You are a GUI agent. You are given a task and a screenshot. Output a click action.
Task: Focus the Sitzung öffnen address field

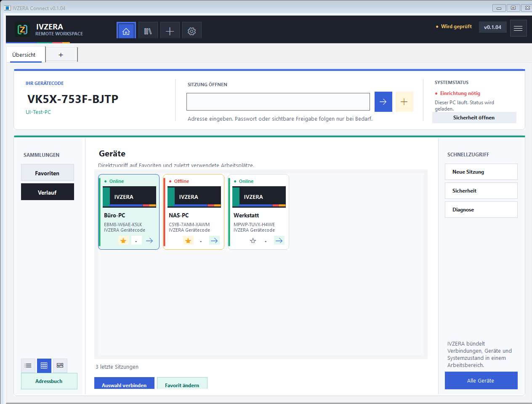[278, 102]
